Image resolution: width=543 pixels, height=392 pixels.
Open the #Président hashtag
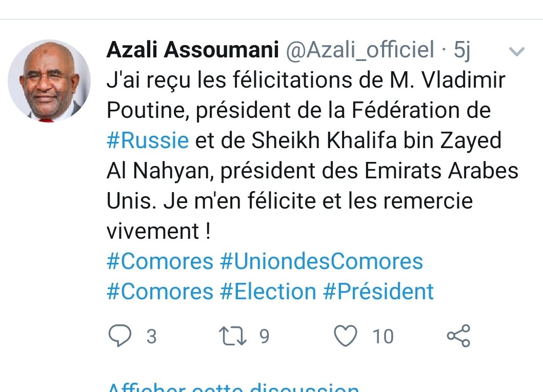pyautogui.click(x=378, y=292)
